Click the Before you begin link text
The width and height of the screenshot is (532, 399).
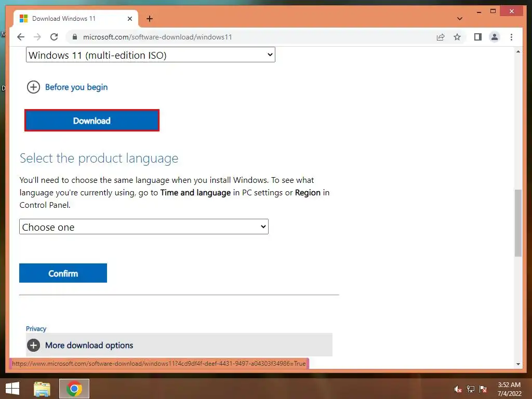pyautogui.click(x=76, y=87)
